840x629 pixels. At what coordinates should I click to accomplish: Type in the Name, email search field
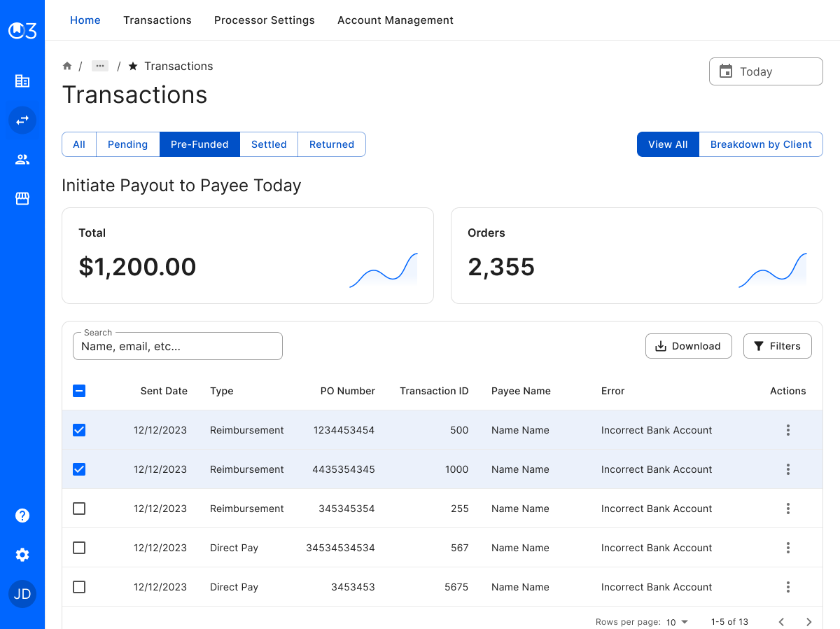point(177,345)
